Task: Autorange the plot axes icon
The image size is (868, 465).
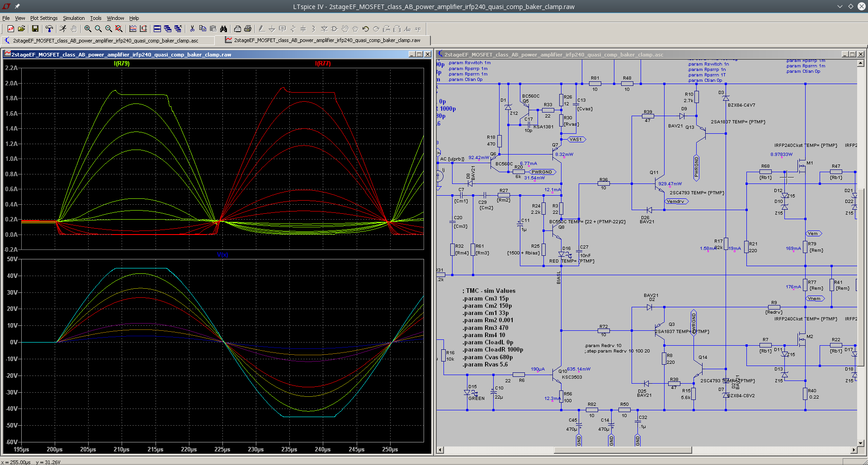Action: 143,29
